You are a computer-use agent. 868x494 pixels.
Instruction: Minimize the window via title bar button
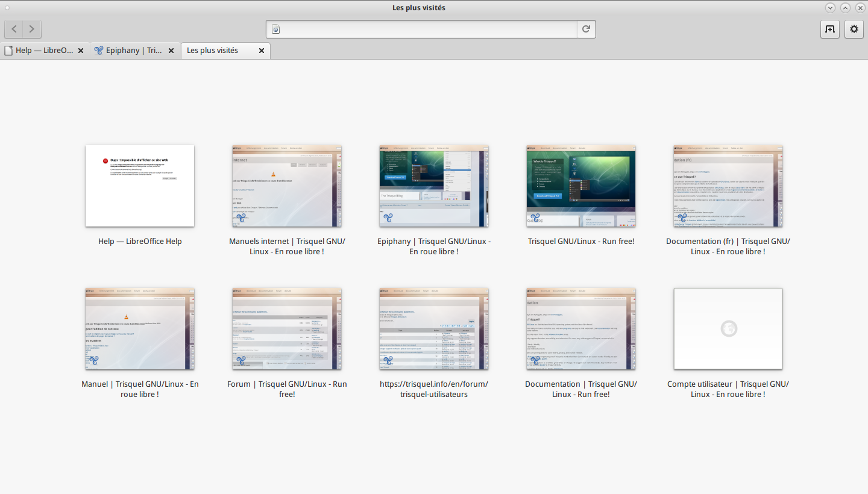[x=830, y=8]
